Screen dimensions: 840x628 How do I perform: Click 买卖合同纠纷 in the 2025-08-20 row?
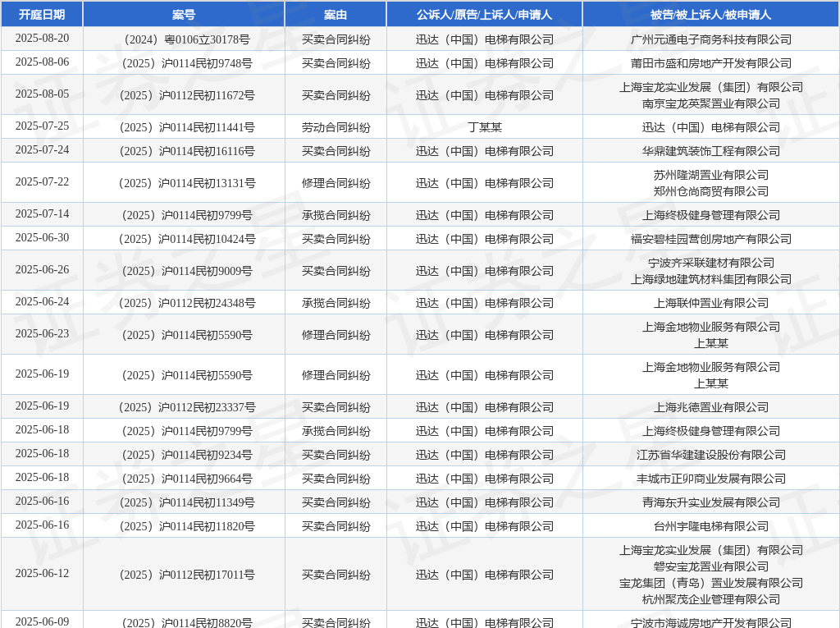point(336,39)
